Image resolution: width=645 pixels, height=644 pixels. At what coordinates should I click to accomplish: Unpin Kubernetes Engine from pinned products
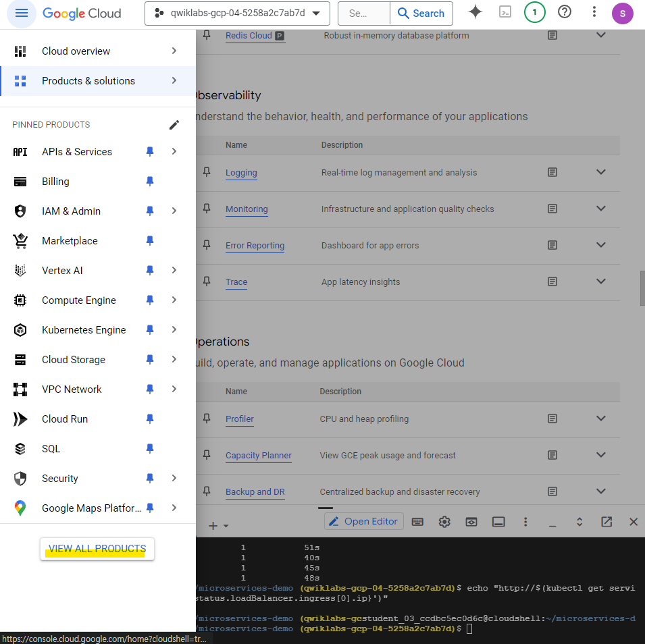(x=150, y=330)
